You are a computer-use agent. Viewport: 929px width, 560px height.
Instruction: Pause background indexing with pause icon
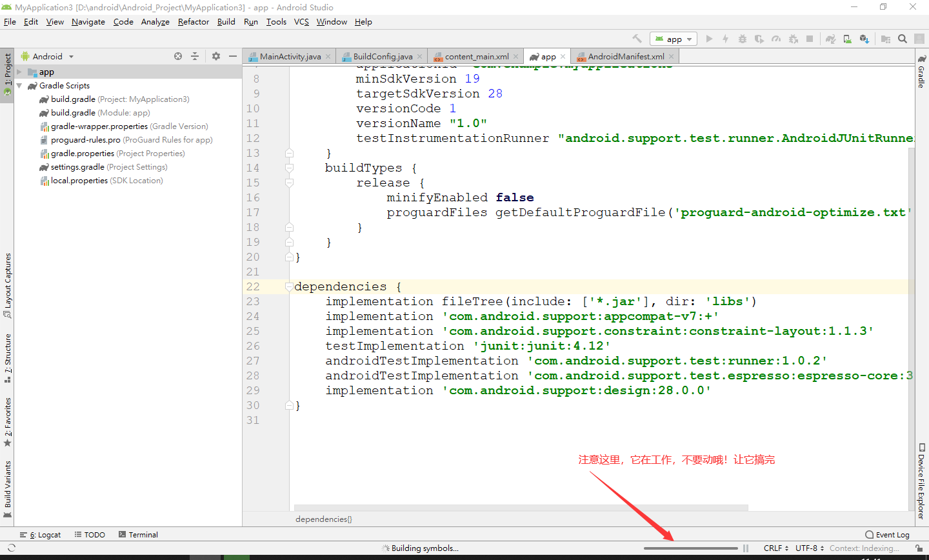tap(746, 548)
